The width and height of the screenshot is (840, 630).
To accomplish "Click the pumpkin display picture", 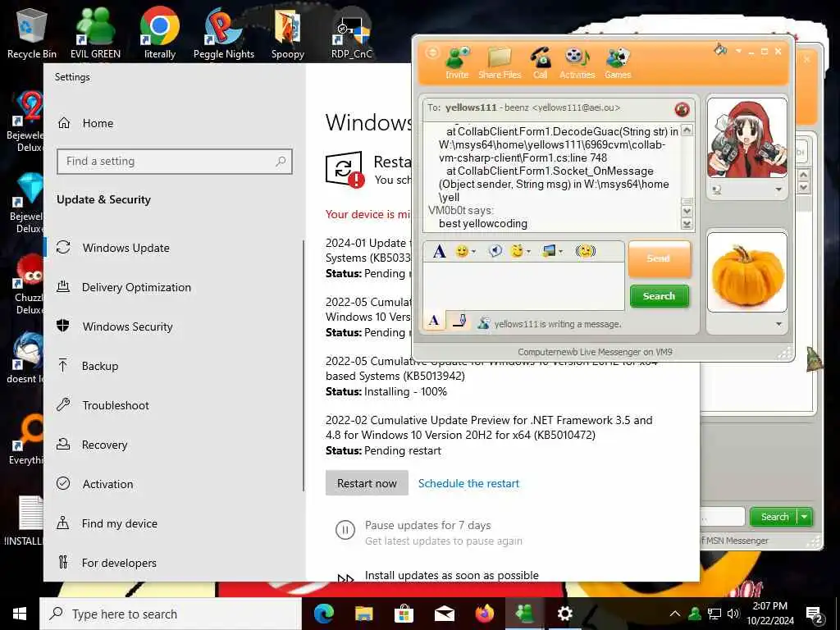I will 746,272.
